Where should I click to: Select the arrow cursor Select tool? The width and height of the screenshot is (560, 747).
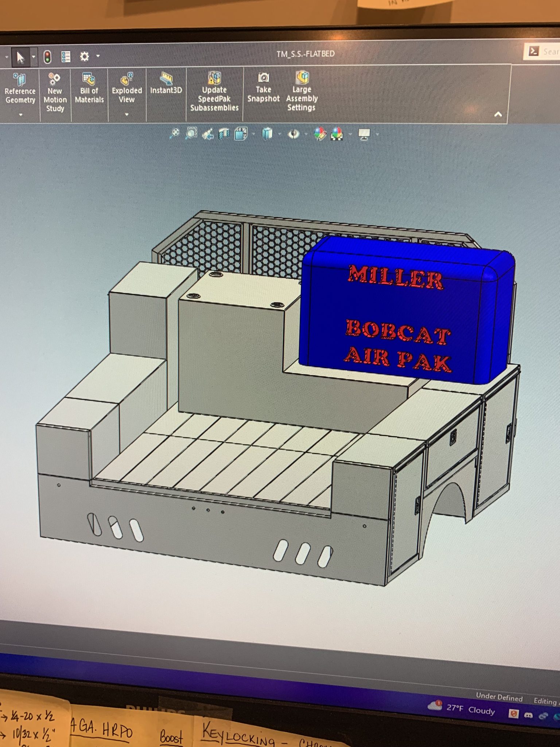pos(20,57)
